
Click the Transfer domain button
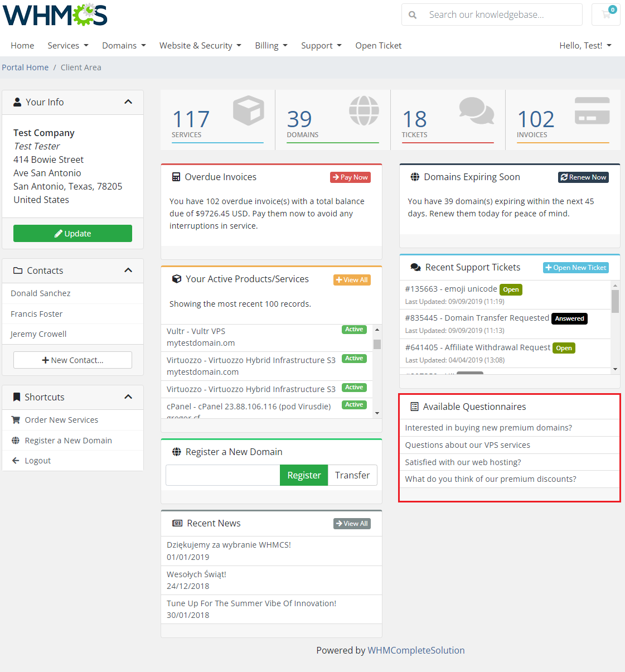coord(352,475)
